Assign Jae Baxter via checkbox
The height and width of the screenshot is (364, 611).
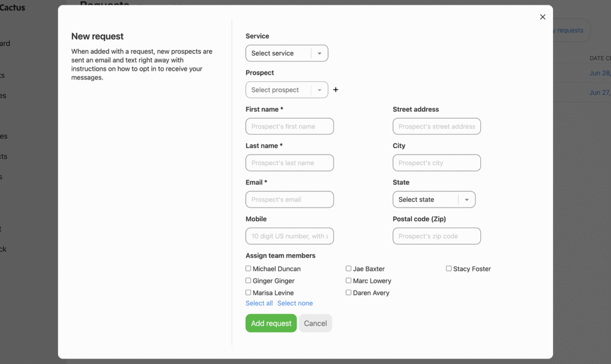[348, 269]
